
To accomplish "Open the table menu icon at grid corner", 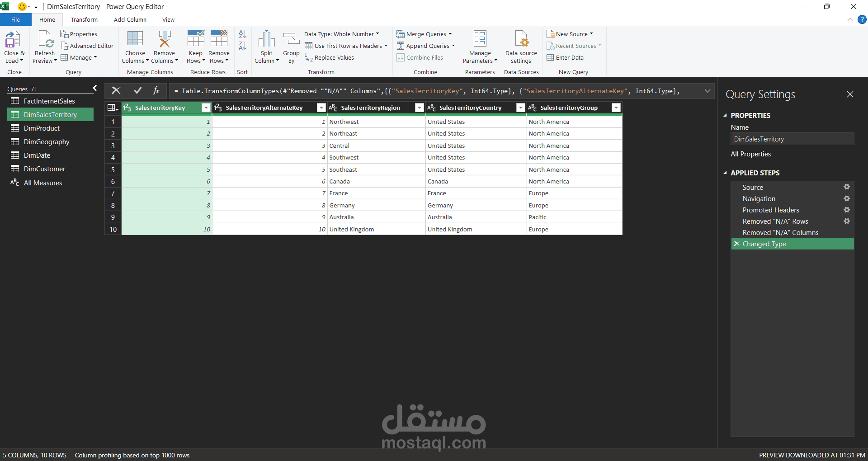I will [x=113, y=108].
